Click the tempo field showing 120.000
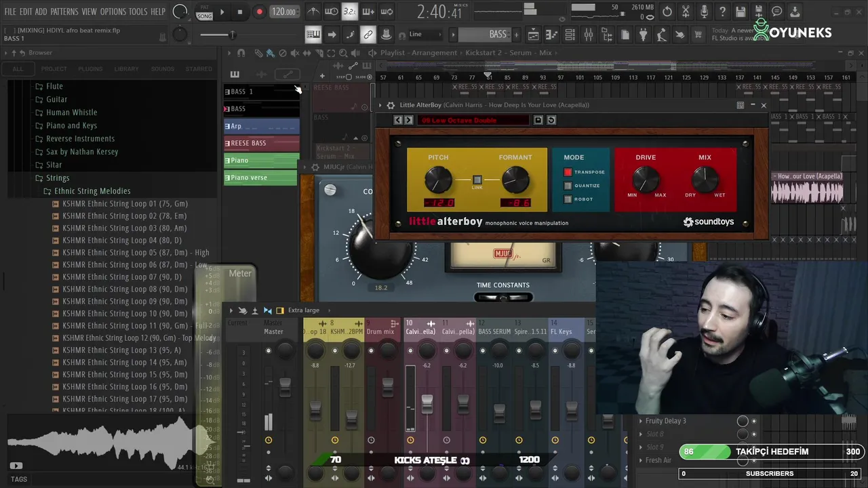Screen dimensions: 868x488 click(283, 12)
